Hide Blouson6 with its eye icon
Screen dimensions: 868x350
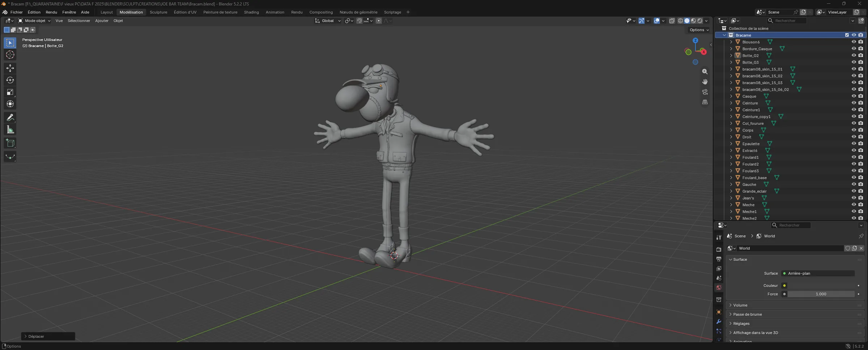click(x=854, y=42)
